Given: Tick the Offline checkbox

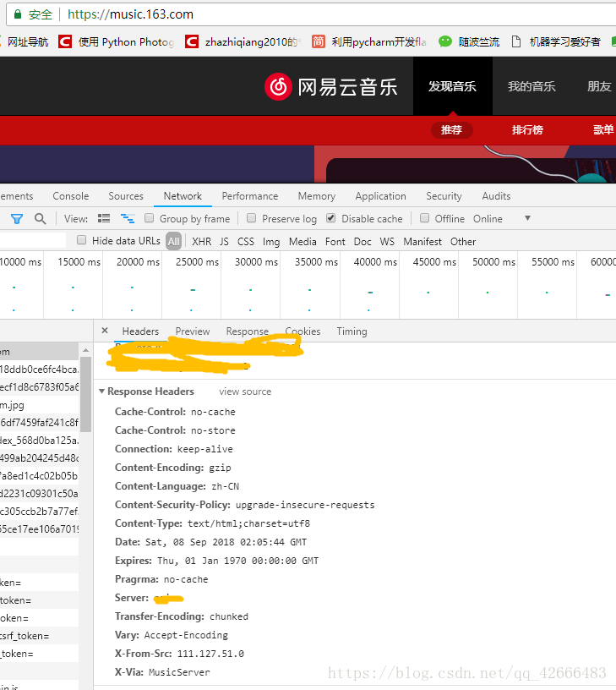Looking at the screenshot, I should pos(424,218).
